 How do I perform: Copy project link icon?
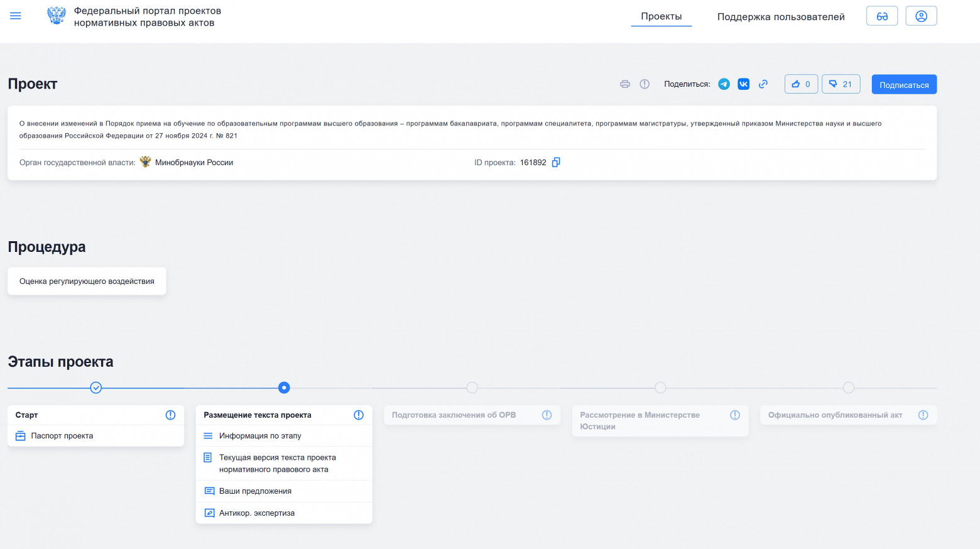(763, 84)
